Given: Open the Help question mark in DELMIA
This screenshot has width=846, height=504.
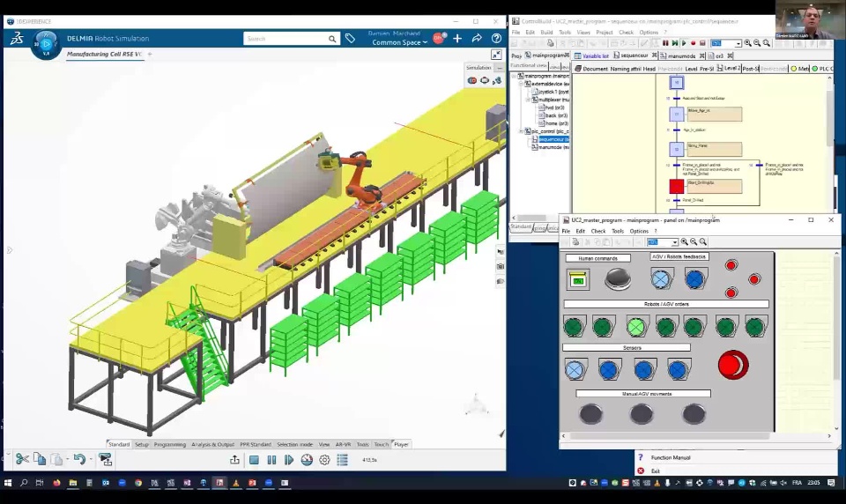Looking at the screenshot, I should click(x=496, y=38).
